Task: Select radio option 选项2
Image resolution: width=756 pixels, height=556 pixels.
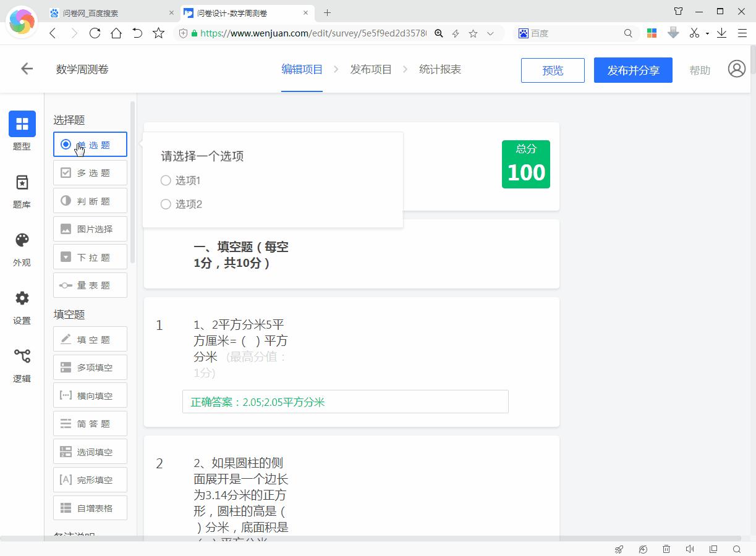Action: click(166, 204)
